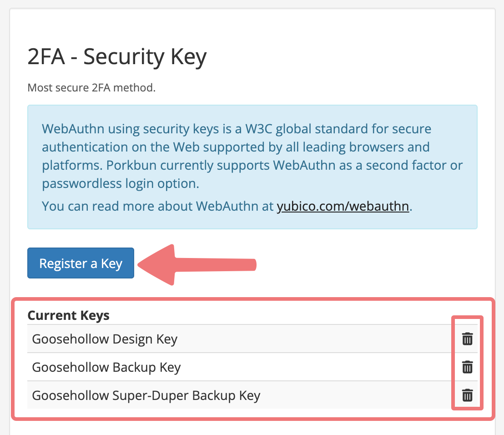This screenshot has width=504, height=435.
Task: Click the Current Keys heading
Action: (x=69, y=315)
